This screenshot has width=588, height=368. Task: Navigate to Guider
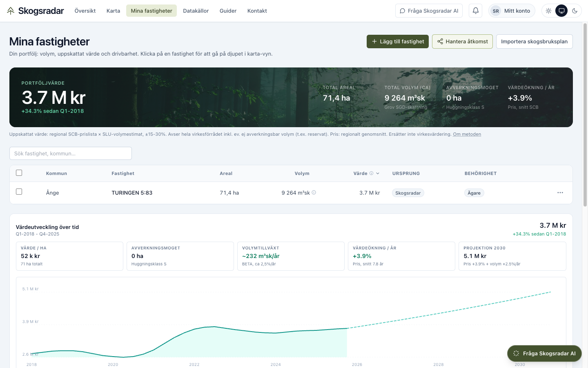point(228,11)
